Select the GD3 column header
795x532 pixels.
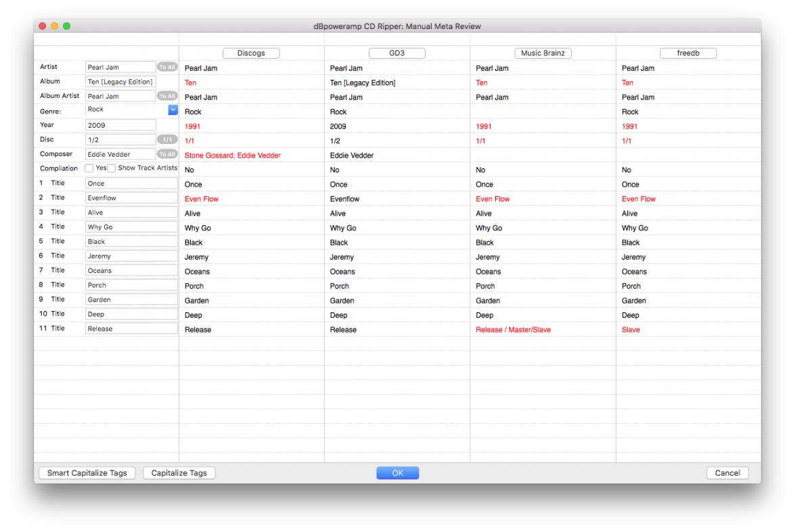(397, 53)
